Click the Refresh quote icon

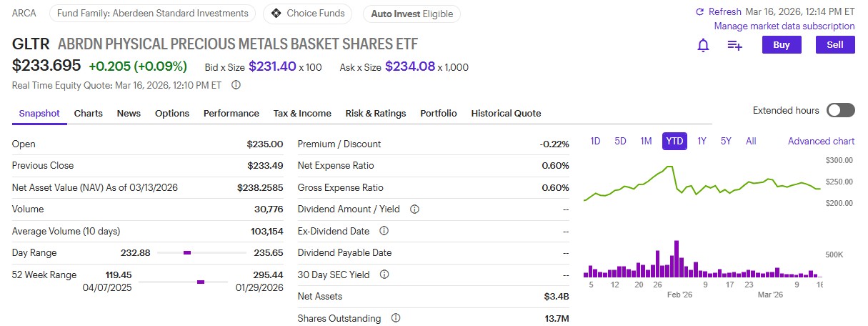[x=700, y=11]
